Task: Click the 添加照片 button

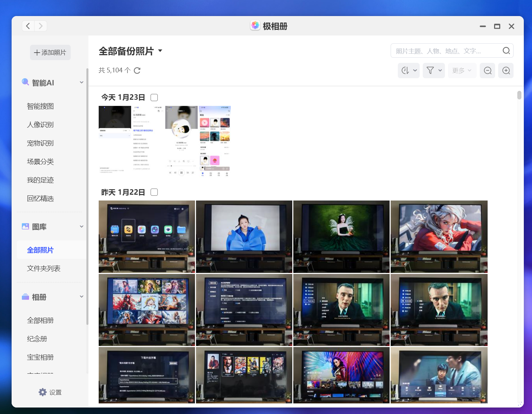Action: (x=50, y=53)
